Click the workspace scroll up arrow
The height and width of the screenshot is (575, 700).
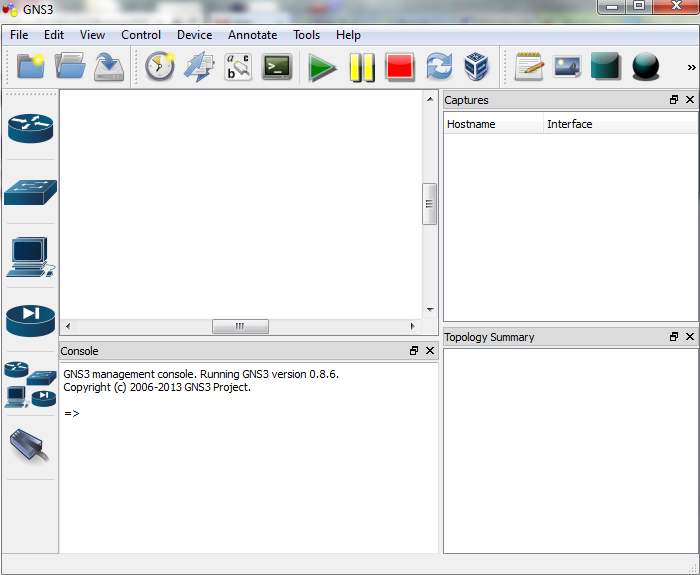[x=430, y=99]
